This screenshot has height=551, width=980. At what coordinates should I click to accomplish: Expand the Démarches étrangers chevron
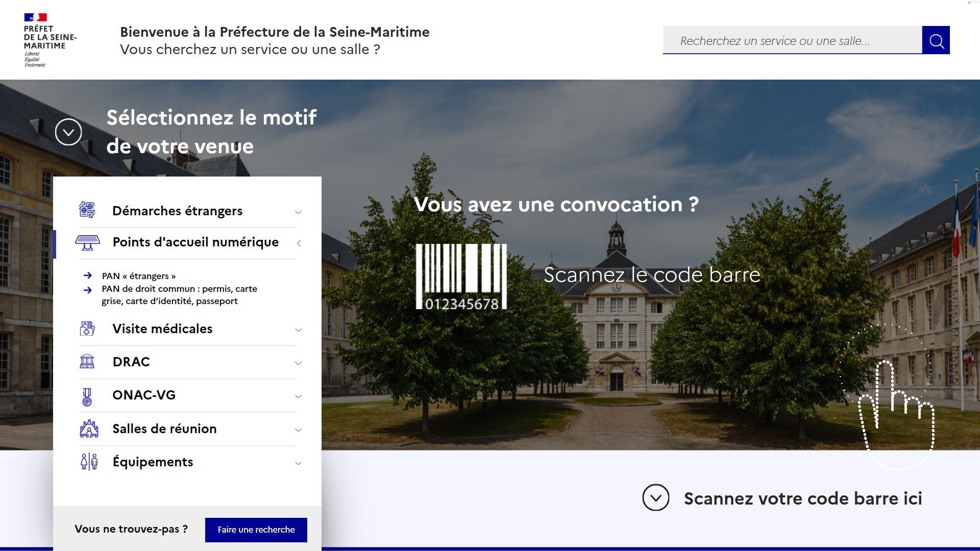299,212
